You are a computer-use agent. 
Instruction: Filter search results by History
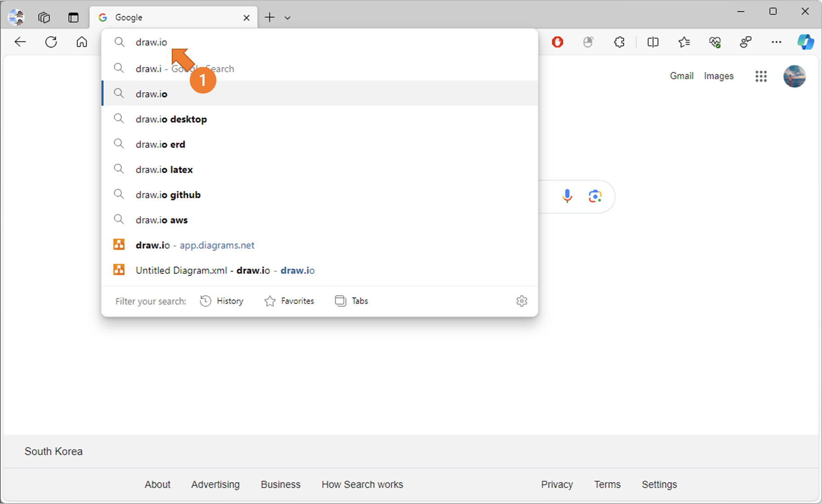[x=222, y=301]
